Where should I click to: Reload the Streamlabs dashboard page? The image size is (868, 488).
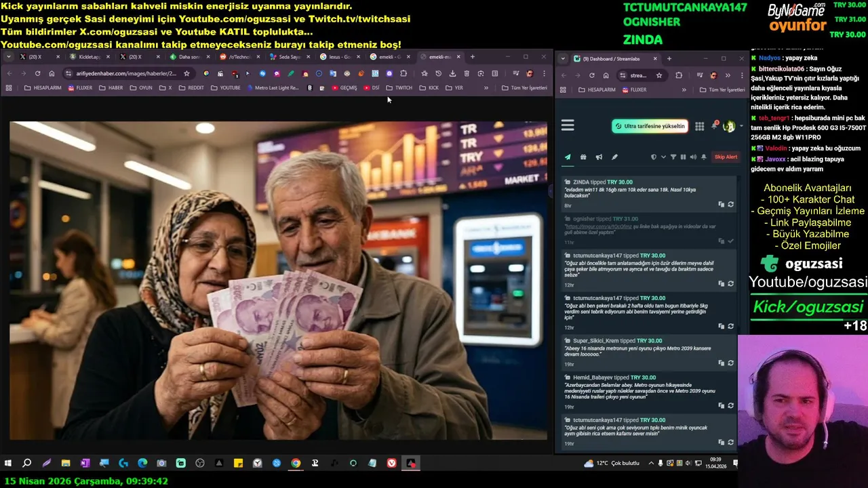[591, 75]
